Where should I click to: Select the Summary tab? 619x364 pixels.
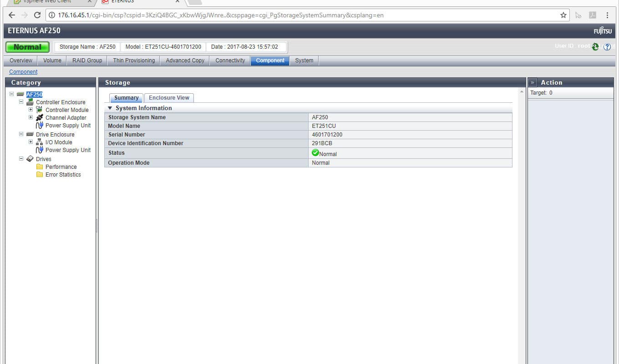pyautogui.click(x=126, y=98)
